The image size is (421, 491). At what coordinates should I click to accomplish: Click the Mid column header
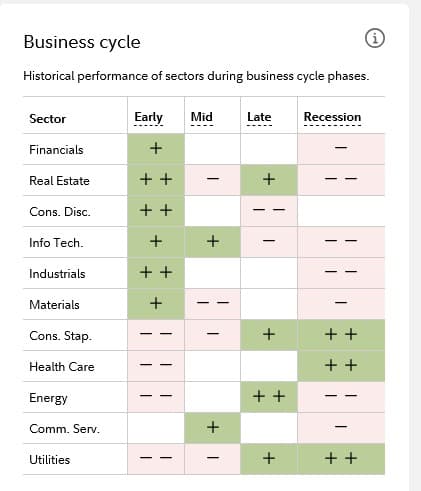click(202, 117)
